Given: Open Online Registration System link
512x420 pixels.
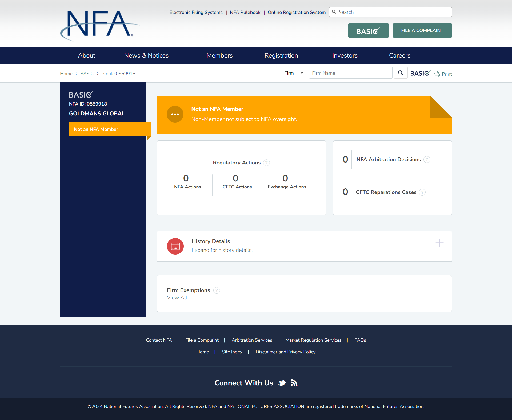Looking at the screenshot, I should (x=297, y=12).
